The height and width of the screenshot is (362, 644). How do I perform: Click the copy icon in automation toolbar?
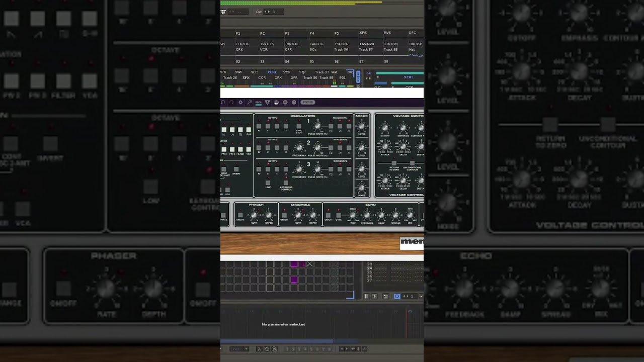tap(267, 349)
